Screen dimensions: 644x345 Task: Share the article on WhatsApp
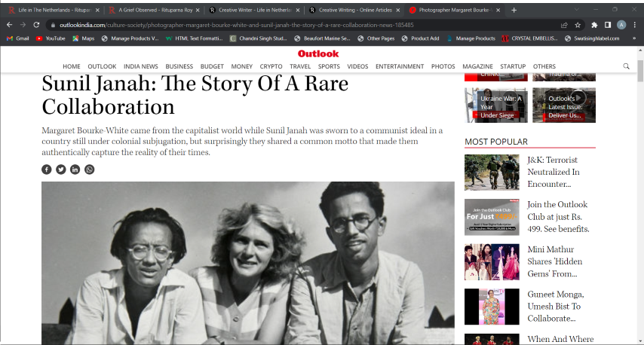89,169
